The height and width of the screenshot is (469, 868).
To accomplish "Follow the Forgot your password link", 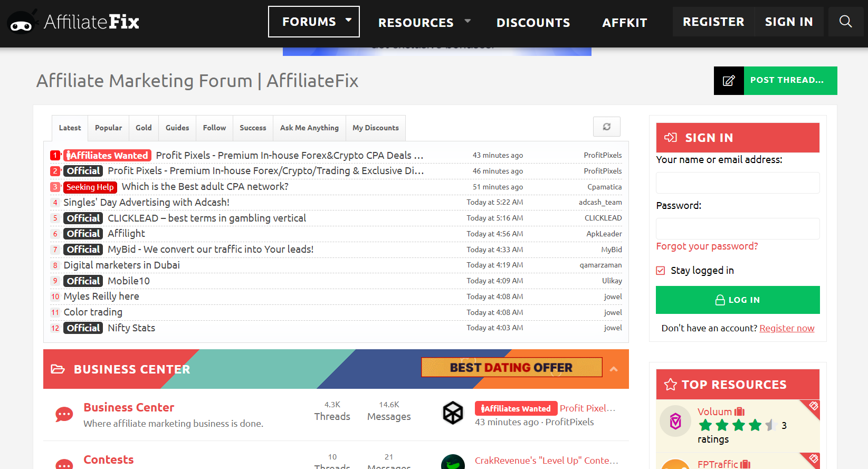I will pyautogui.click(x=707, y=246).
